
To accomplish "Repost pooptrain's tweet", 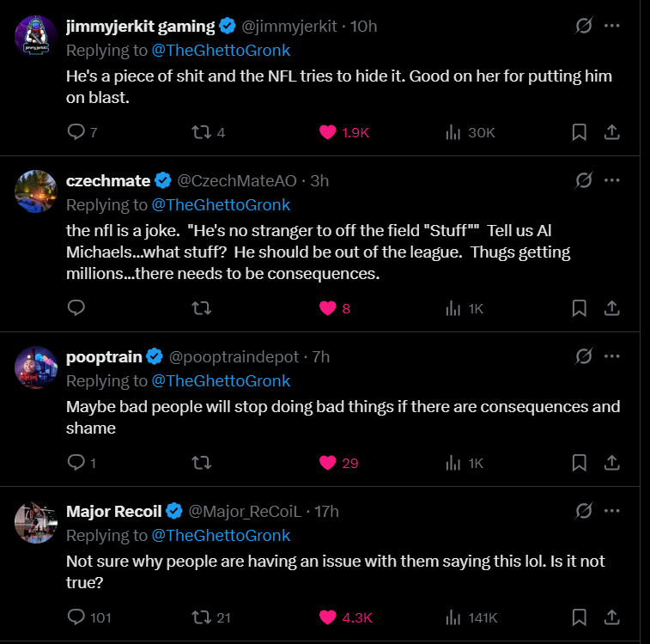I will tap(200, 463).
